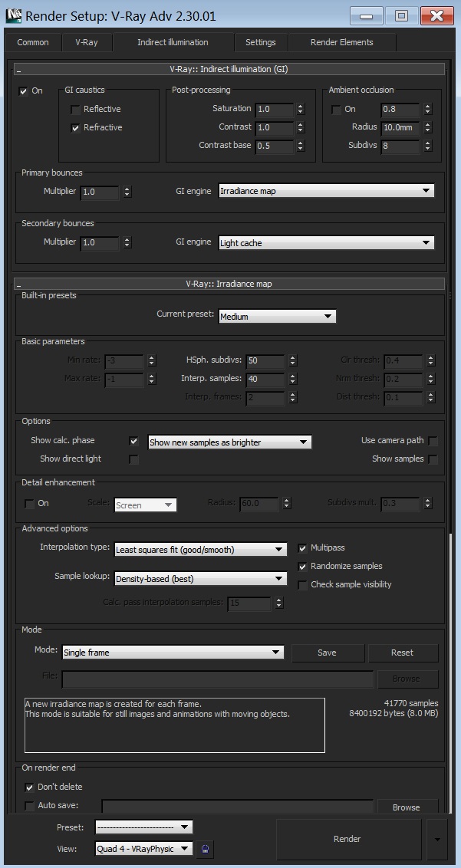This screenshot has height=868, width=461.
Task: Open Primary bounces GI engine dropdown
Action: (326, 191)
